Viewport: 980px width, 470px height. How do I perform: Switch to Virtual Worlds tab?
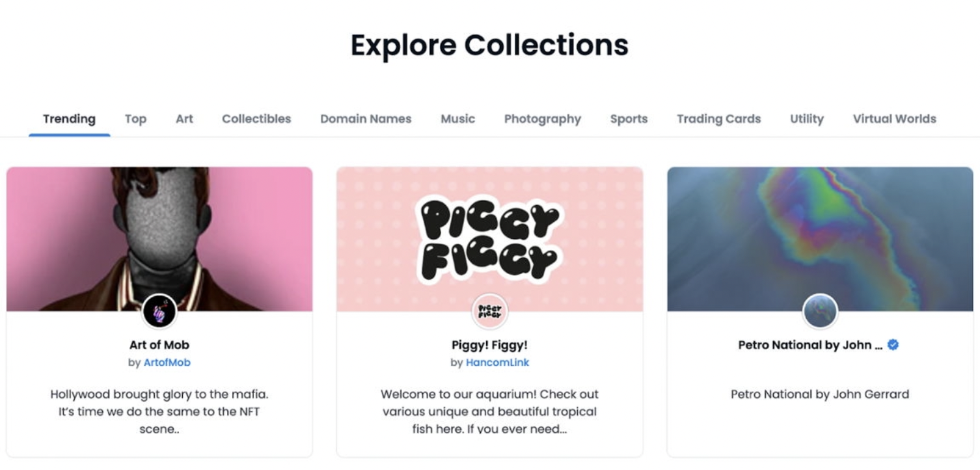click(894, 119)
